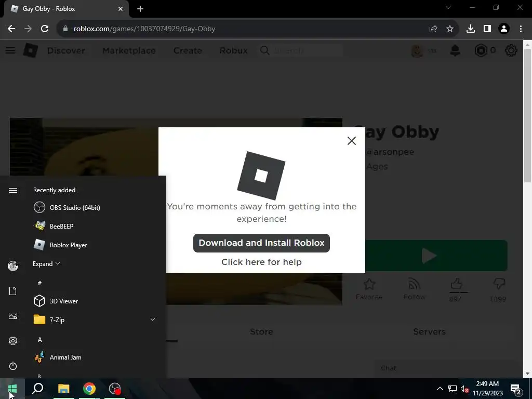Click the Roblox search field
Screen dimensions: 532x399
tap(301, 50)
